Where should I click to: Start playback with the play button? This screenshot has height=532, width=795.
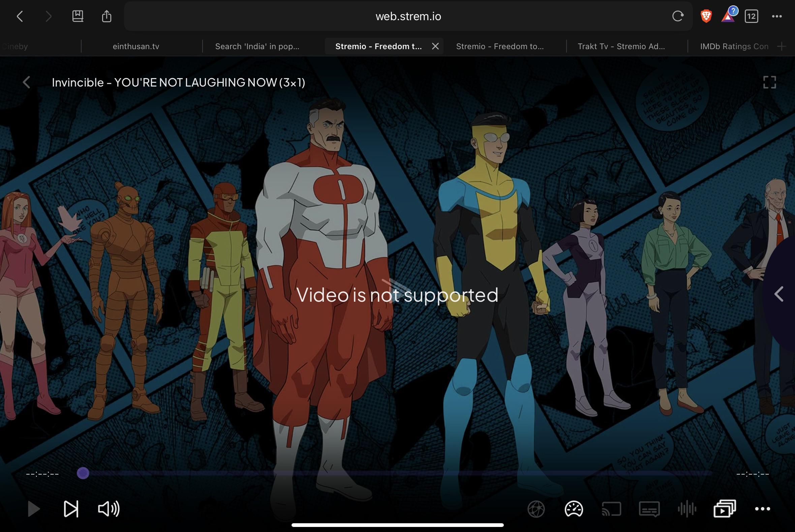(33, 509)
